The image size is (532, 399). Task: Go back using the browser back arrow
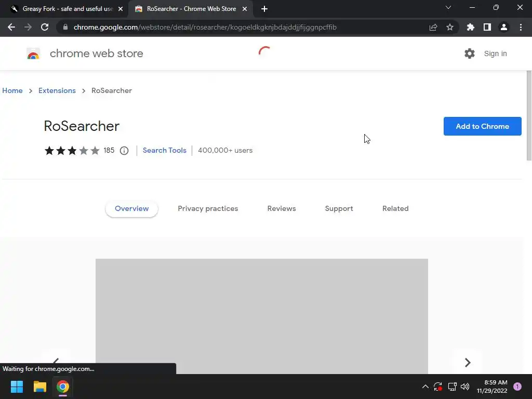coord(11,27)
